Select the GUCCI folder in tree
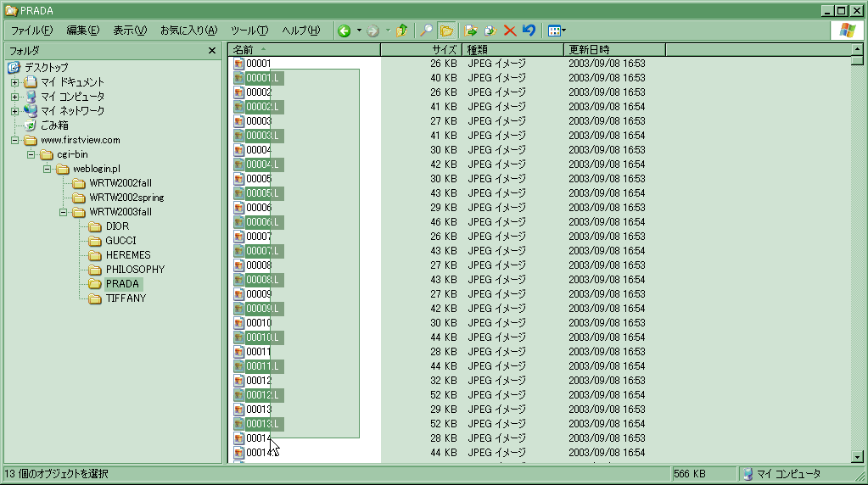This screenshot has height=485, width=868. click(x=120, y=241)
